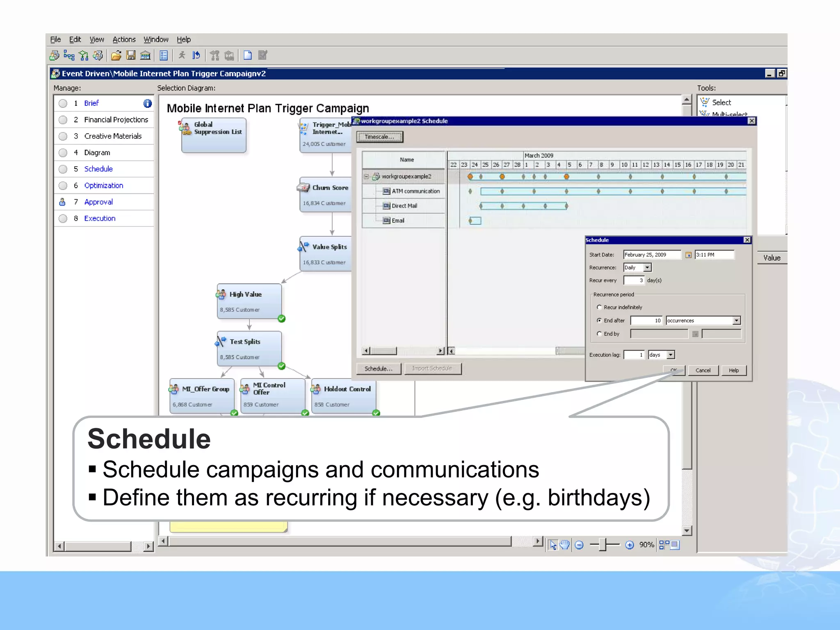This screenshot has height=630, width=840.
Task: Click the End after occurrences count field
Action: 646,320
